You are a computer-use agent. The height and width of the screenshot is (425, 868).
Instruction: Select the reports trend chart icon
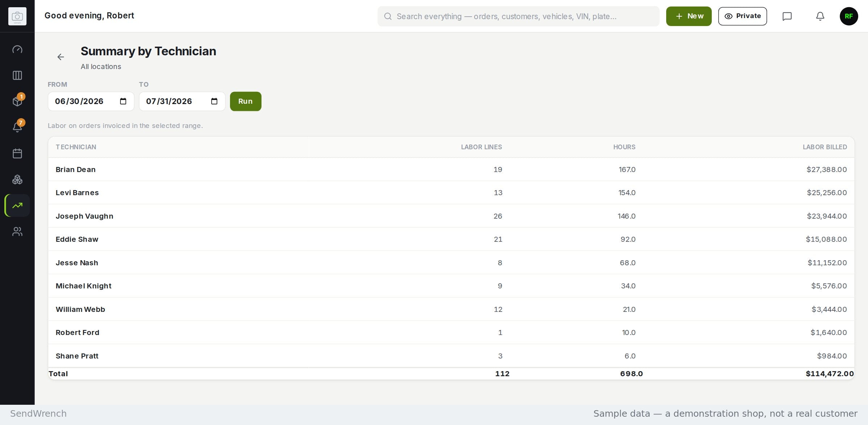17,206
